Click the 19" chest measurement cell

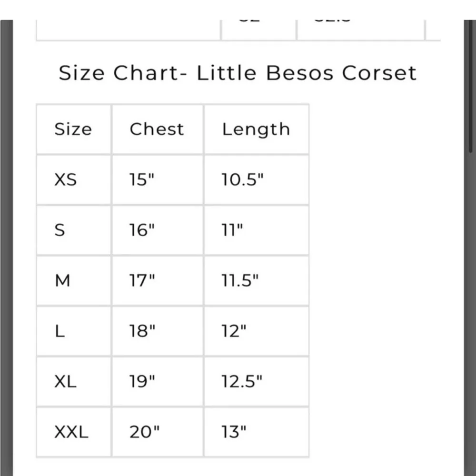coord(143,382)
